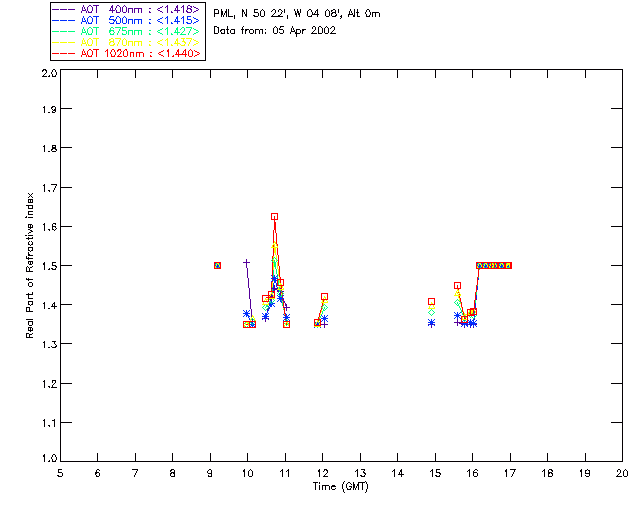Screen dimensions: 640x512
Task: Click the time axis tick label 13
Action: pos(360,473)
